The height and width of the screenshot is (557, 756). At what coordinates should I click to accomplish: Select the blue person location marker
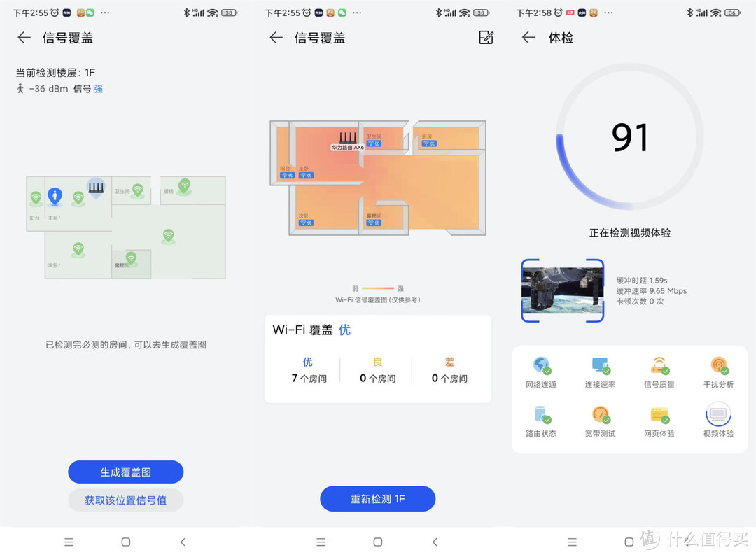[56, 195]
